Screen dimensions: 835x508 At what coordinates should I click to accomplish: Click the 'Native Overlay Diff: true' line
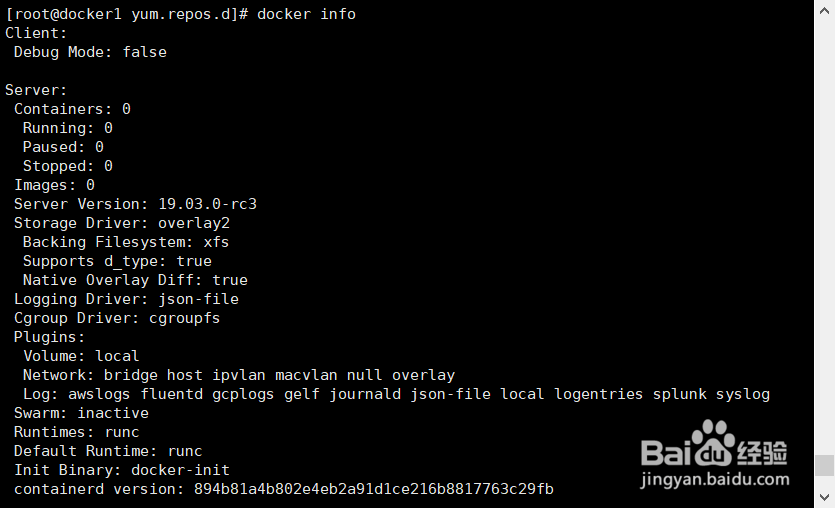[x=135, y=280]
